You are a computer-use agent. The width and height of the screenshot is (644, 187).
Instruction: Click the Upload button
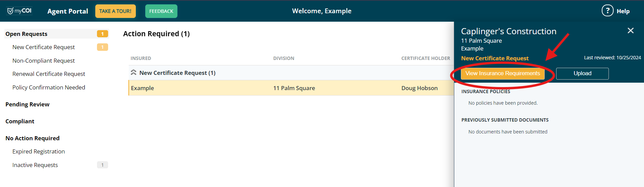click(582, 74)
